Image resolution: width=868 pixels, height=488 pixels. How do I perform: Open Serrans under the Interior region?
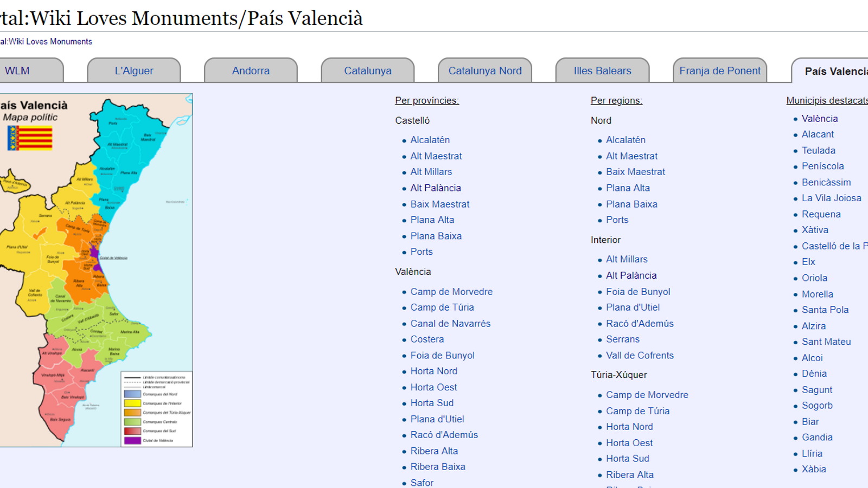click(x=623, y=339)
